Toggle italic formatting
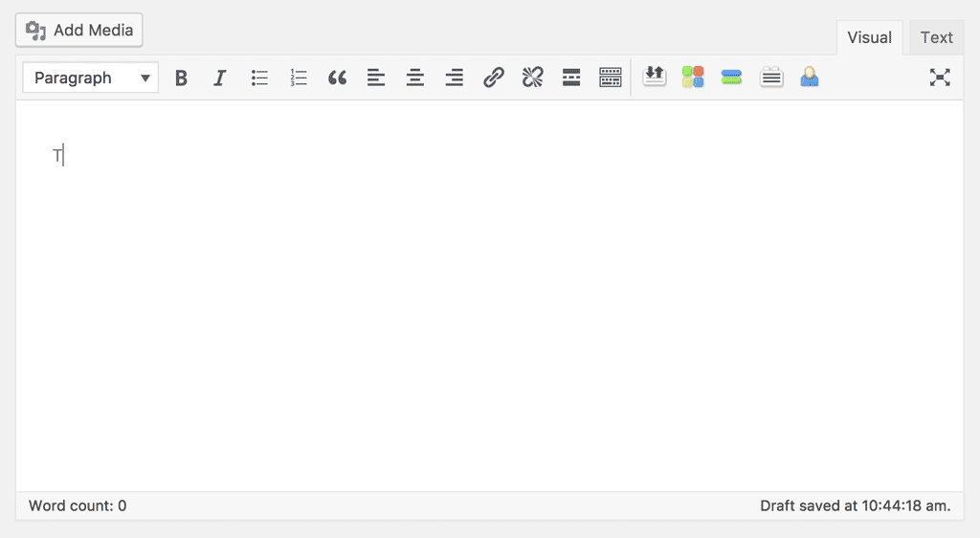 tap(219, 78)
